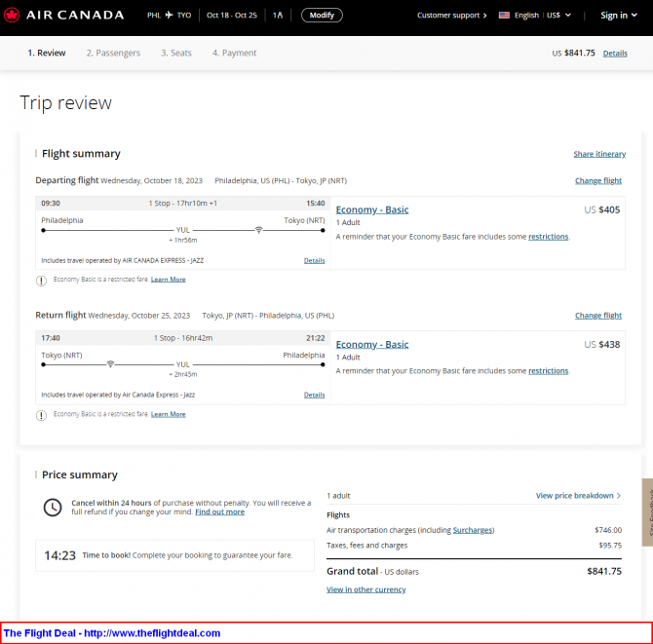The width and height of the screenshot is (653, 644).
Task: Click the airplane icon between PHL and TYO
Action: (169, 15)
